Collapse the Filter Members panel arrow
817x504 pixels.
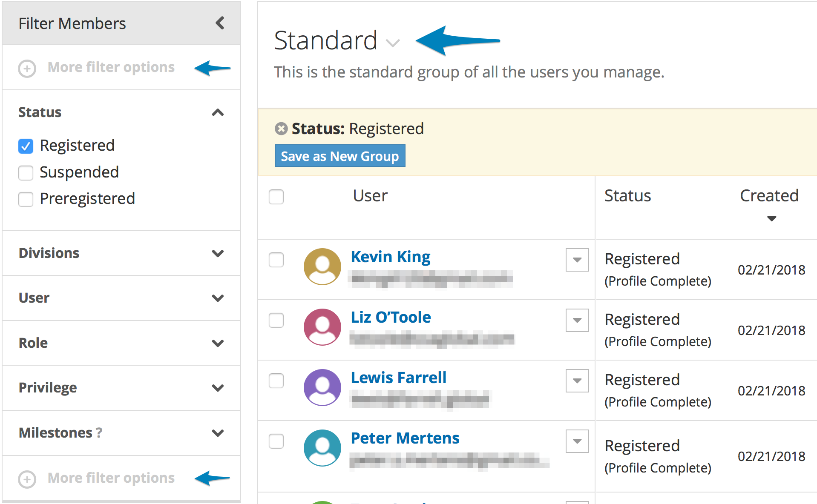point(220,23)
